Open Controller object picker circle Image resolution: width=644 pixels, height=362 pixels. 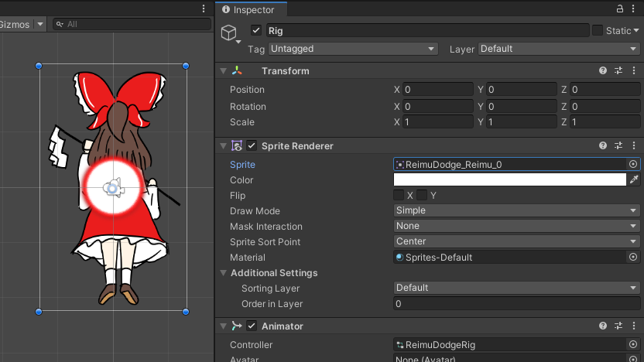633,345
